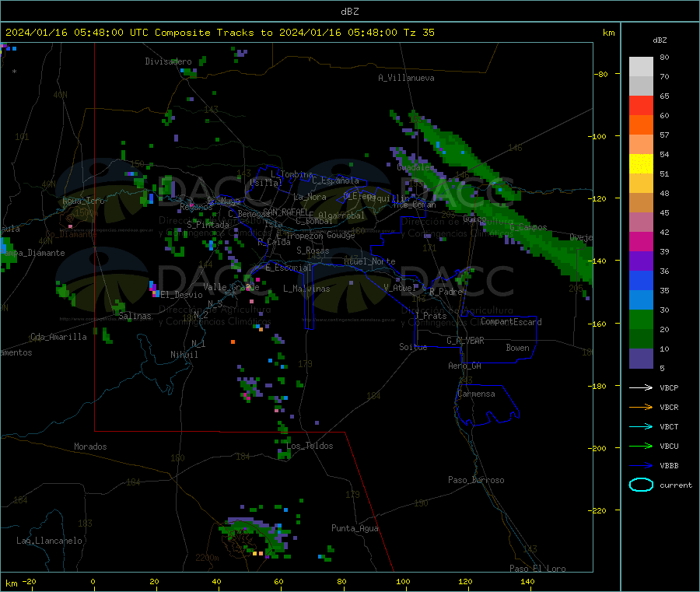Click the white VBCP arrow legend icon
The image size is (700, 592).
[x=641, y=387]
